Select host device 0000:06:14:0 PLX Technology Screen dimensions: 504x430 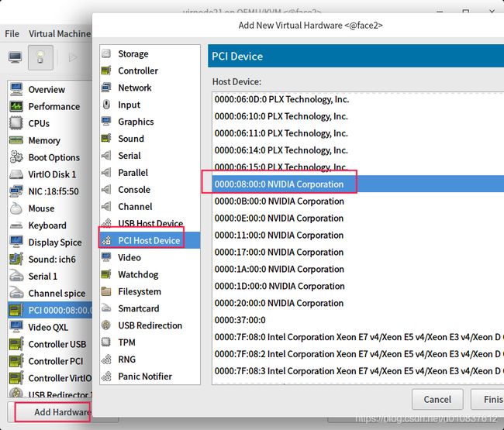click(x=357, y=150)
